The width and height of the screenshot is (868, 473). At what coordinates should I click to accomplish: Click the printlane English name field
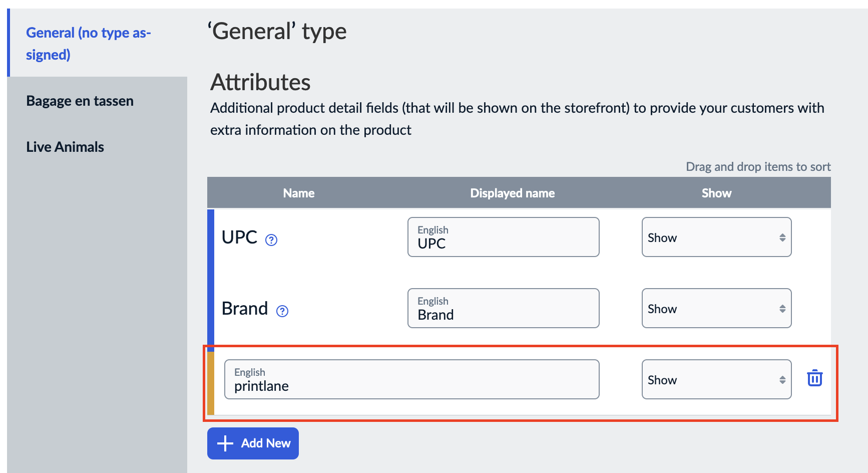[x=411, y=379]
